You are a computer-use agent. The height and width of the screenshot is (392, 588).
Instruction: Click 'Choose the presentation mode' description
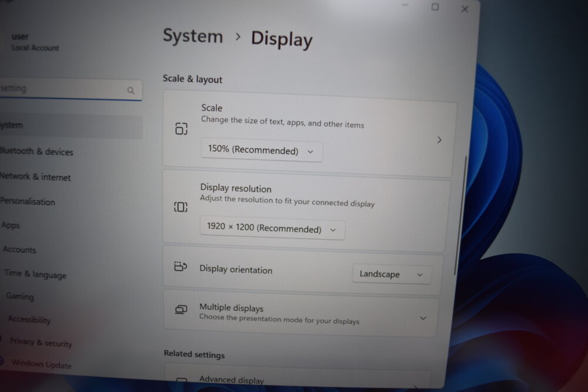(x=279, y=319)
